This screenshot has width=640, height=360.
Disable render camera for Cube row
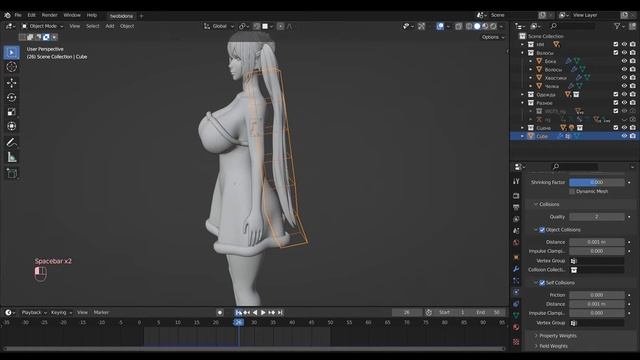pyautogui.click(x=633, y=136)
